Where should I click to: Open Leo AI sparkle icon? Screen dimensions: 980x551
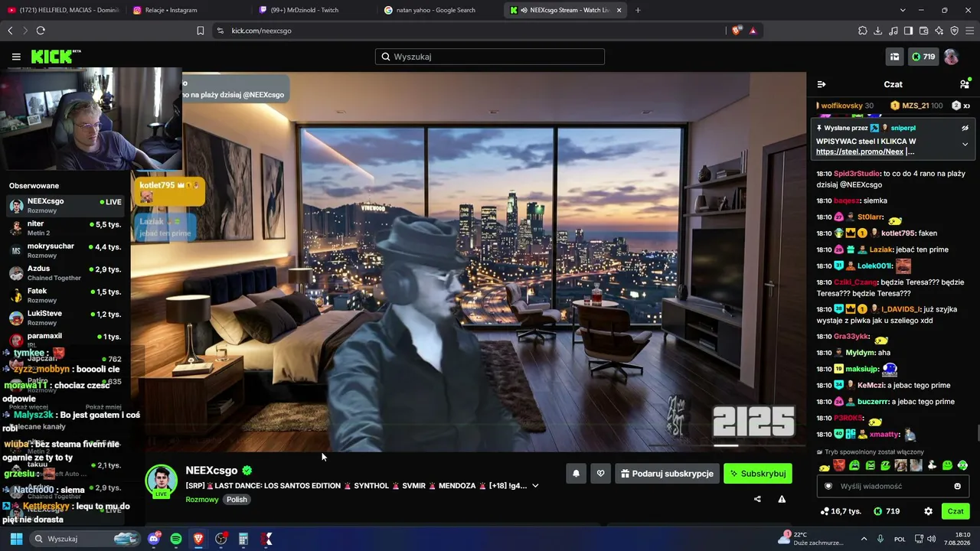(939, 31)
